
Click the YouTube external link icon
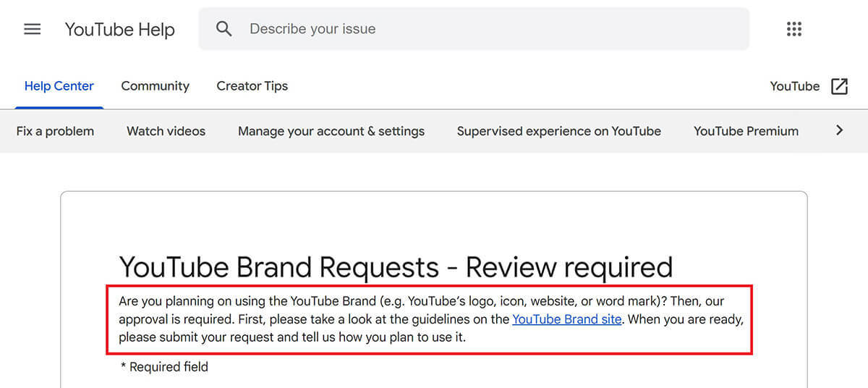(x=839, y=86)
